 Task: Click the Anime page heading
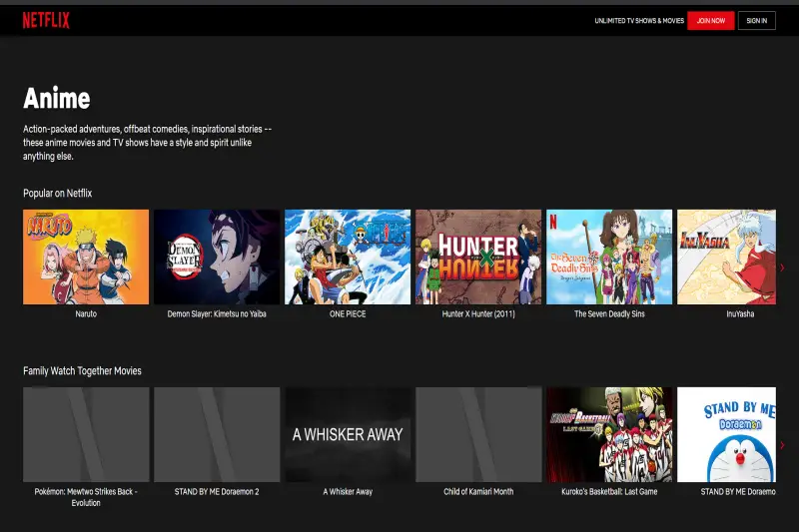(x=57, y=98)
